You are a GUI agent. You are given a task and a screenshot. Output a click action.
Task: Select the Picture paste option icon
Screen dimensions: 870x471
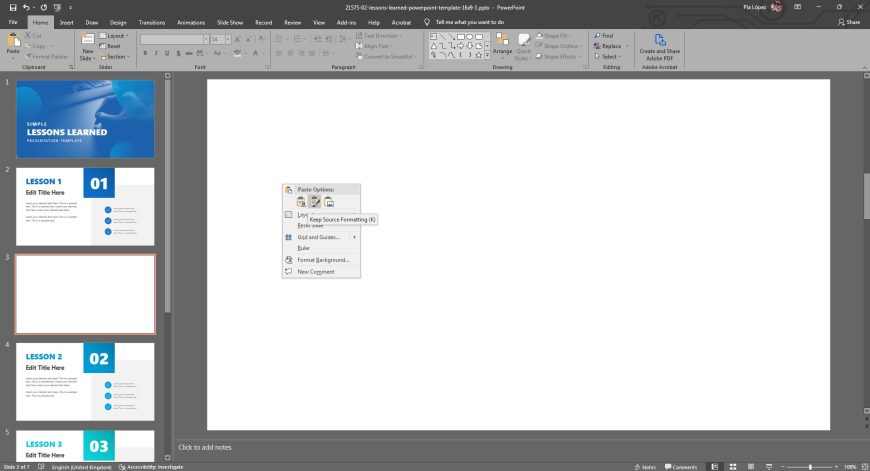coord(329,203)
